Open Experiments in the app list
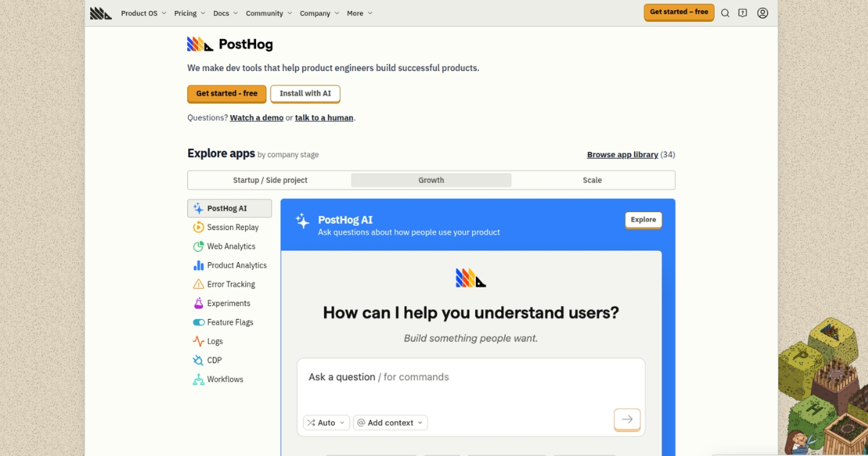Viewport: 868px width, 456px height. [x=229, y=303]
